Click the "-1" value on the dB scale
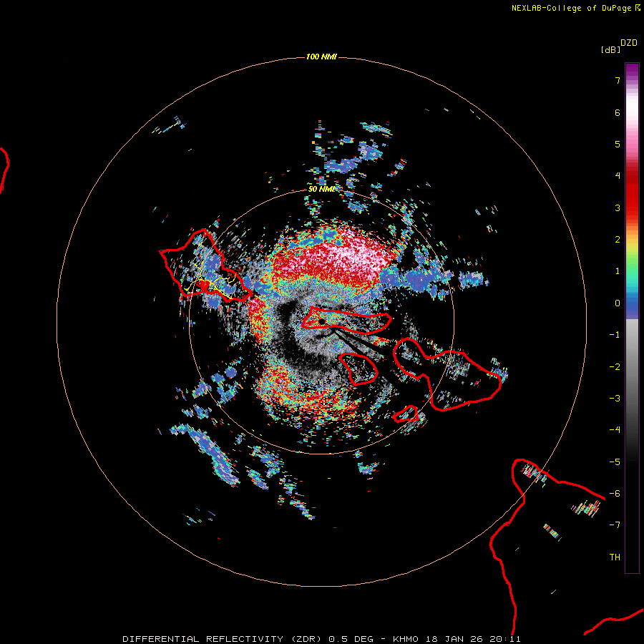 [x=615, y=335]
